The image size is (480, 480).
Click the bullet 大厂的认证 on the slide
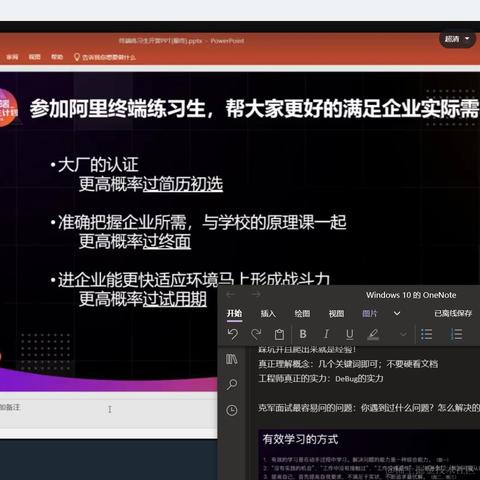click(x=98, y=165)
